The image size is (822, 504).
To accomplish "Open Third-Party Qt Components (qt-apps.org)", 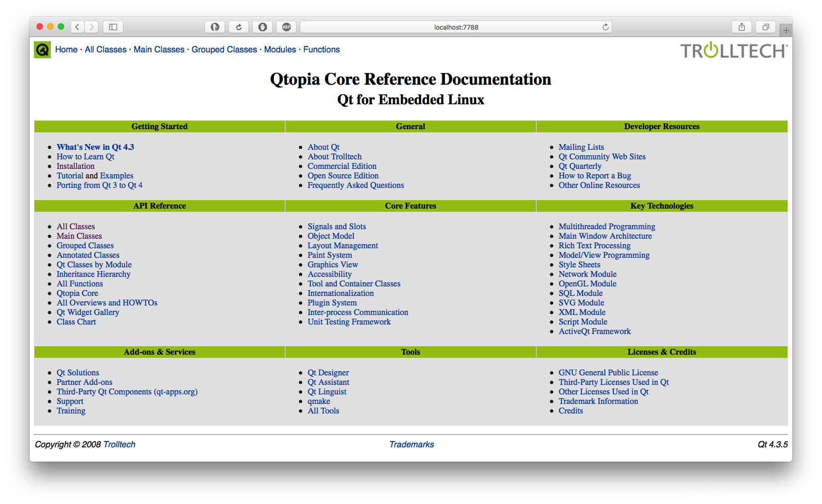I will point(127,392).
